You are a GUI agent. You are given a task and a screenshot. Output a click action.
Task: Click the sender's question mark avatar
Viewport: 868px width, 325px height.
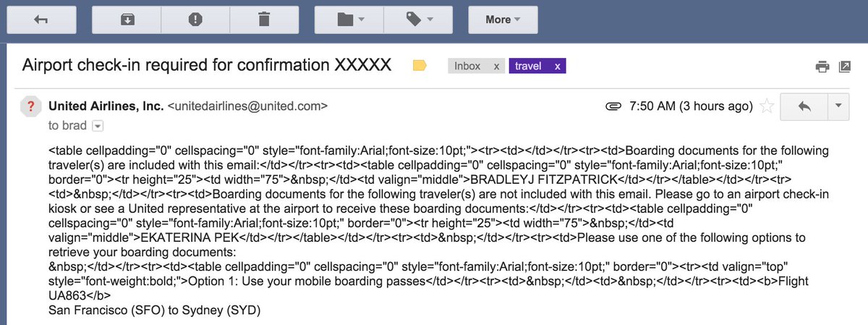pyautogui.click(x=30, y=106)
